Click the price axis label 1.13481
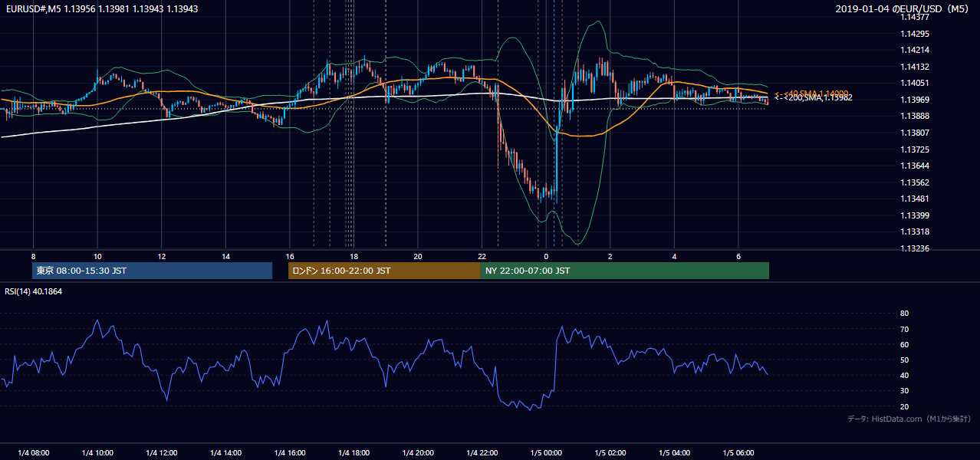Screen dimensions: 980x460 point(915,199)
